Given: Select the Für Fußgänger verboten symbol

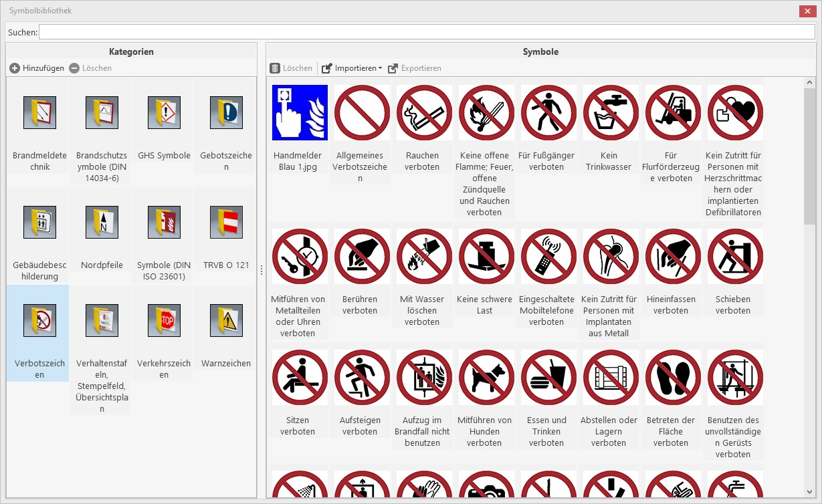Looking at the screenshot, I should (549, 112).
